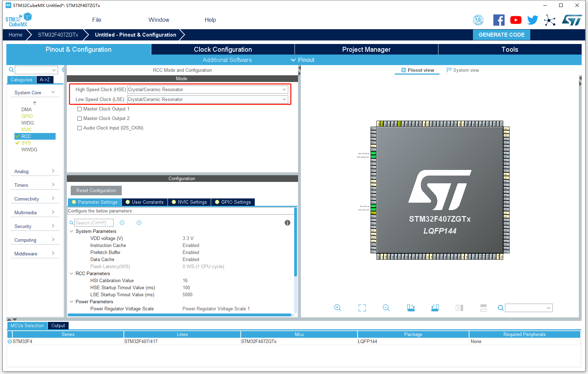
Task: Open Low Speed Clock (LSE) dropdown
Action: (x=208, y=100)
